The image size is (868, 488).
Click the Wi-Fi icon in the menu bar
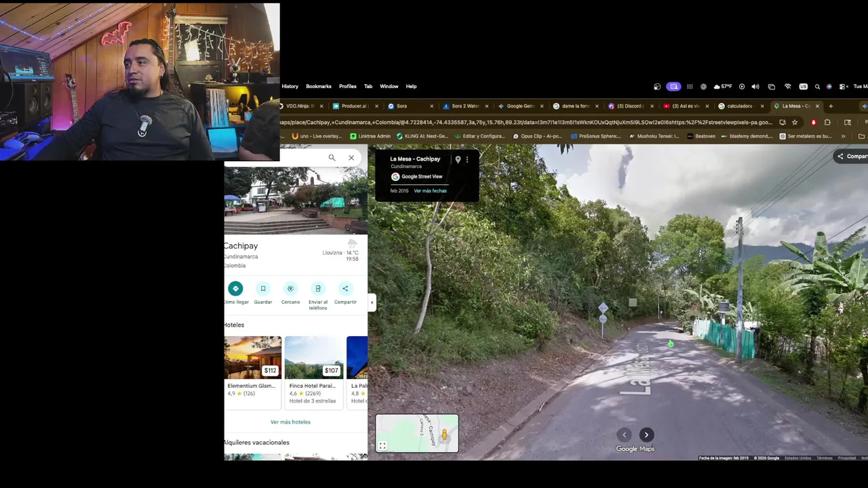(x=787, y=87)
